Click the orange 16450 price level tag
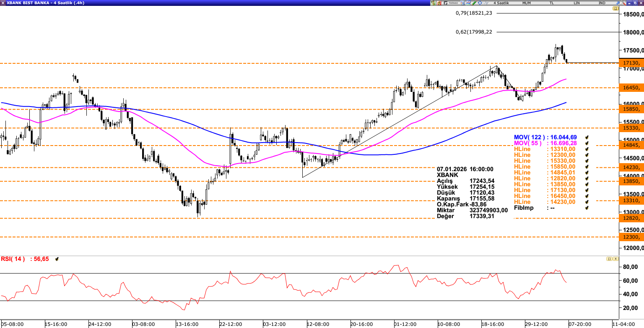Screen dimensions: 644x328 pyautogui.click(x=631, y=88)
